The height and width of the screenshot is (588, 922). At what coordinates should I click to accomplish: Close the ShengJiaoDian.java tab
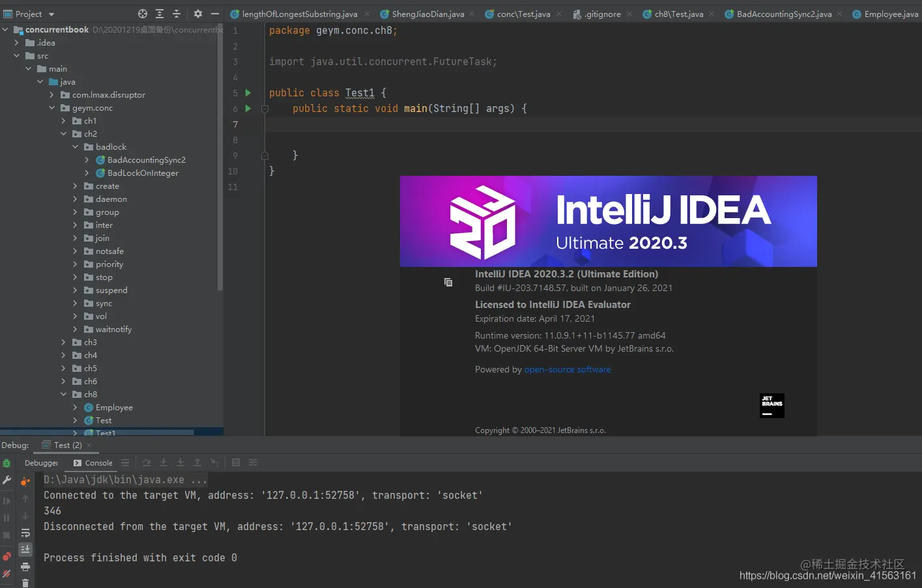pos(472,14)
